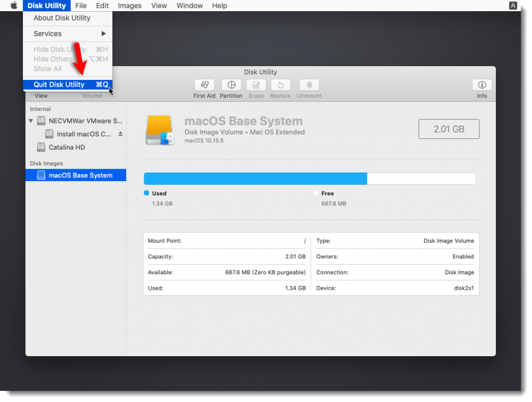Select the Erase tool
Viewport: 532px width, 402px height.
256,85
